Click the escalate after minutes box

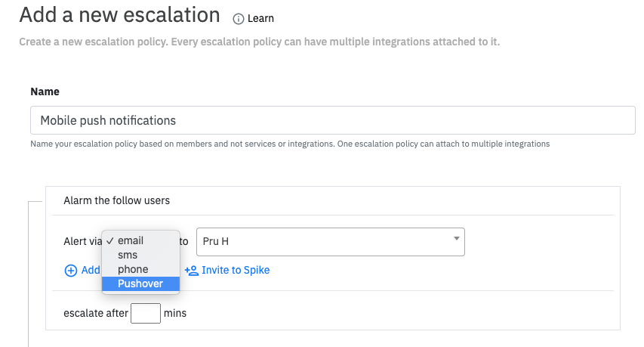(x=145, y=313)
